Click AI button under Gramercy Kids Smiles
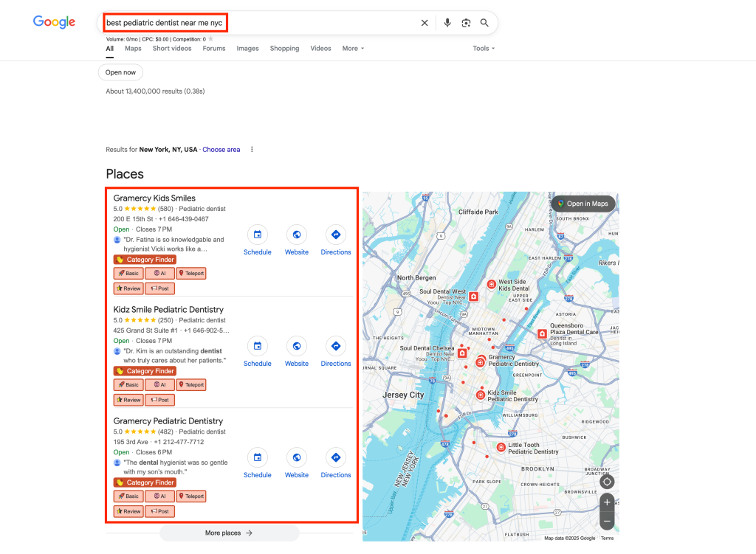This screenshot has width=756, height=554. tap(159, 273)
